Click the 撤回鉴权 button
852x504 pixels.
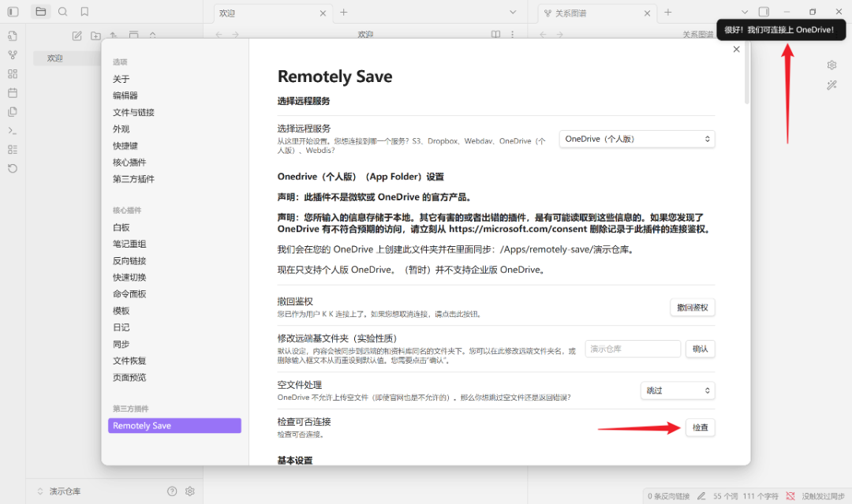(x=693, y=308)
